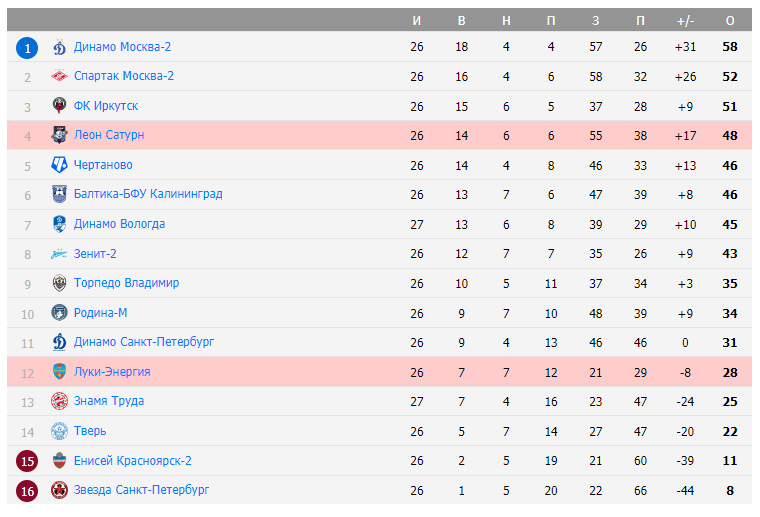This screenshot has height=517, width=760.
Task: Click the dark red position 16 badge
Action: [27, 490]
